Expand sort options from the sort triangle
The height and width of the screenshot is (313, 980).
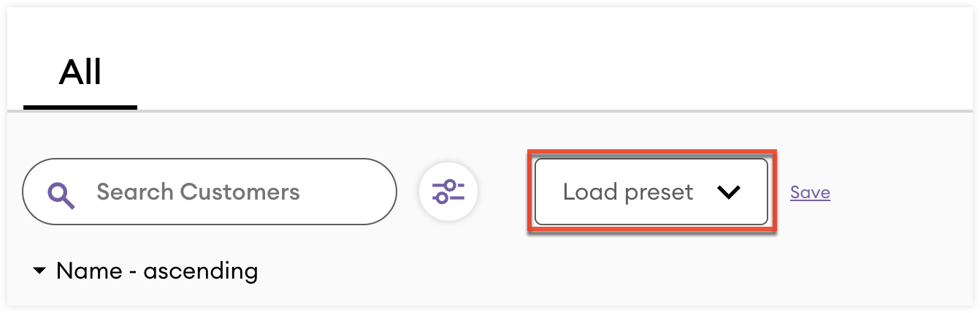(x=39, y=272)
